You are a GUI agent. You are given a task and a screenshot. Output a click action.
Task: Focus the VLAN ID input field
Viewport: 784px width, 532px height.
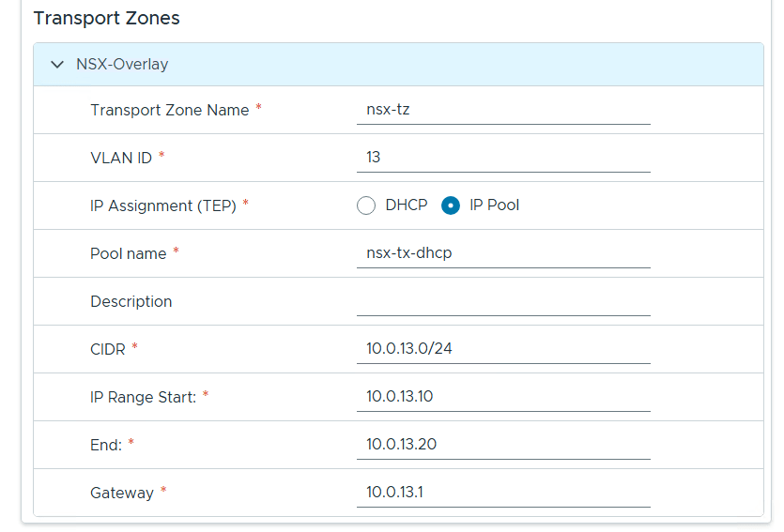coord(503,158)
